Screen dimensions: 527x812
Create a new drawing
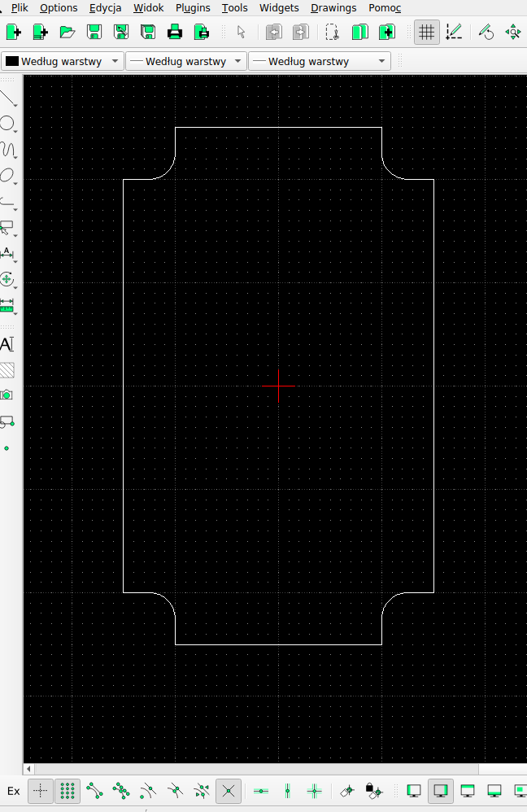(x=14, y=32)
